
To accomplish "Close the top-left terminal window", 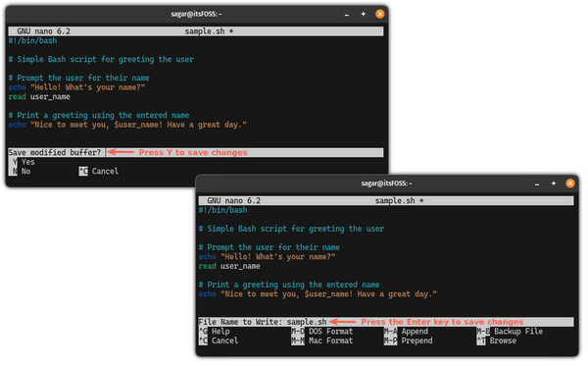I will coord(380,15).
